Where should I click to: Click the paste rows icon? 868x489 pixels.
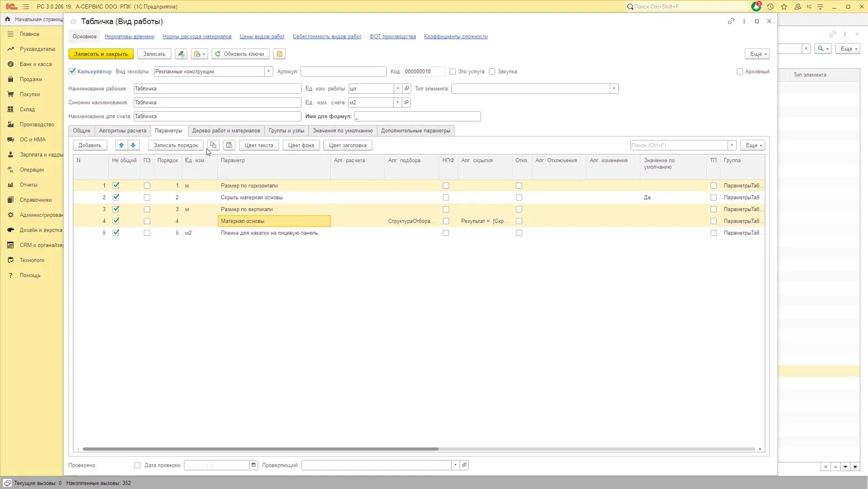coord(229,145)
